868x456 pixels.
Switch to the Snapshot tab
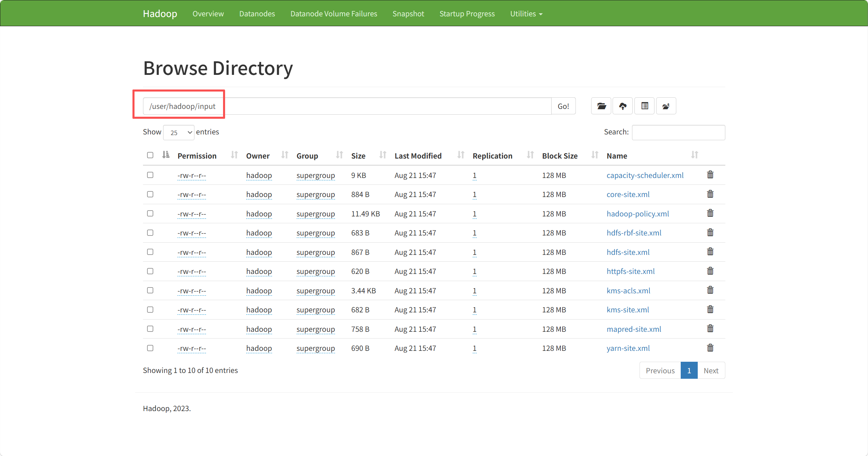408,14
